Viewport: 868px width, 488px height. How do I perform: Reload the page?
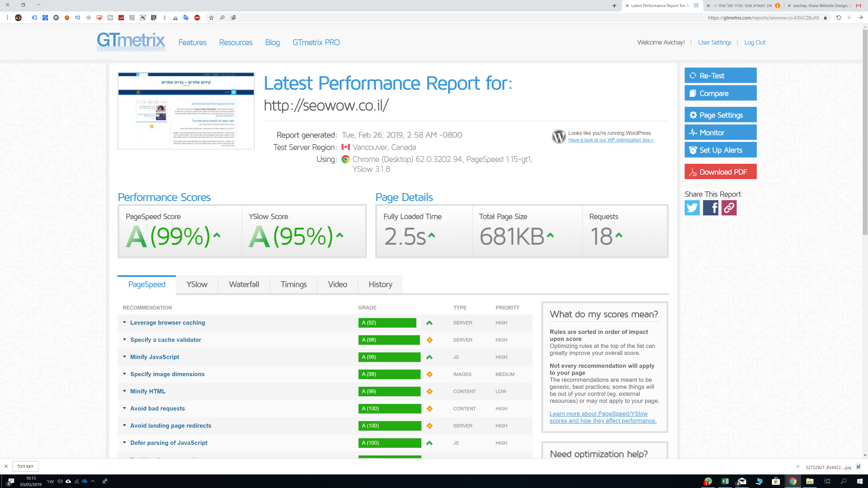tap(839, 18)
